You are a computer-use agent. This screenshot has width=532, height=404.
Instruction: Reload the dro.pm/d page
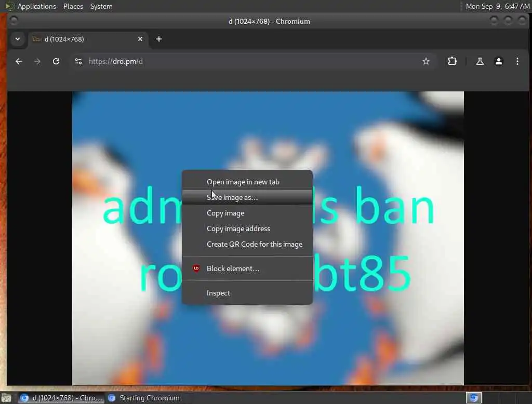tap(56, 61)
